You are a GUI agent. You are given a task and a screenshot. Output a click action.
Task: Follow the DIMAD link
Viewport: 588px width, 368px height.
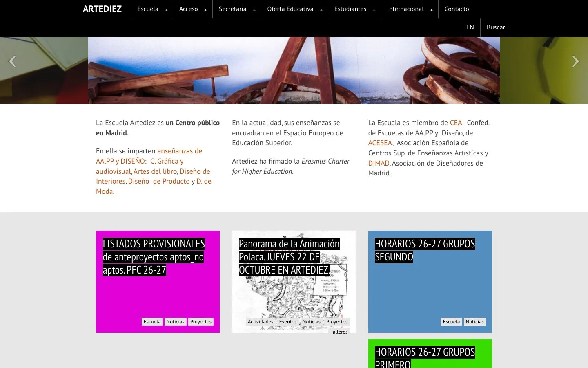click(379, 163)
